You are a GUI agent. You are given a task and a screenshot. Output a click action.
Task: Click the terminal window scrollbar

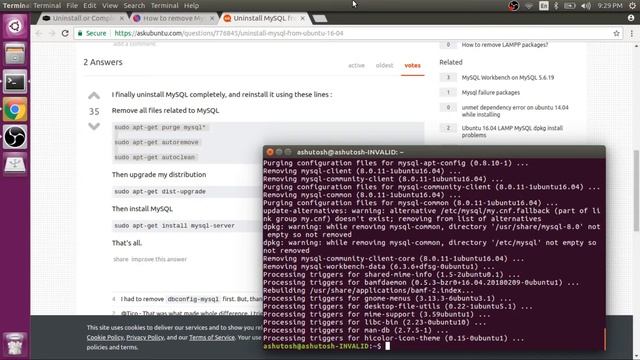click(x=604, y=338)
